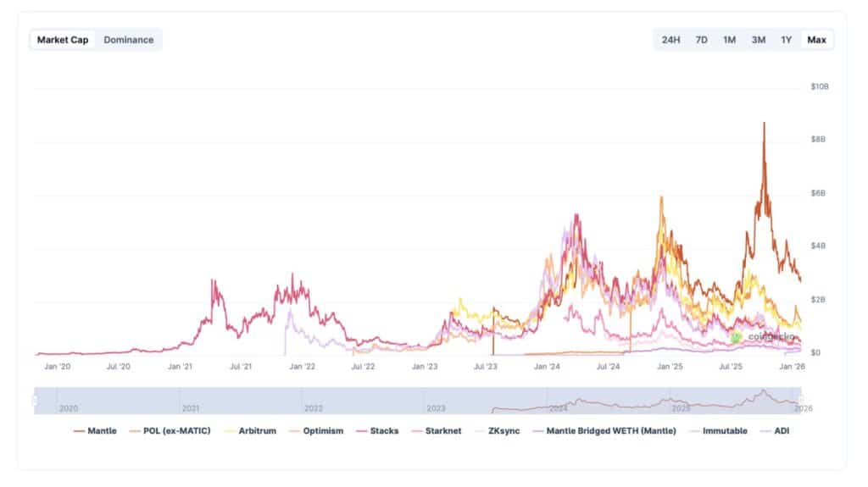Click the left navigator range handle

(35, 400)
